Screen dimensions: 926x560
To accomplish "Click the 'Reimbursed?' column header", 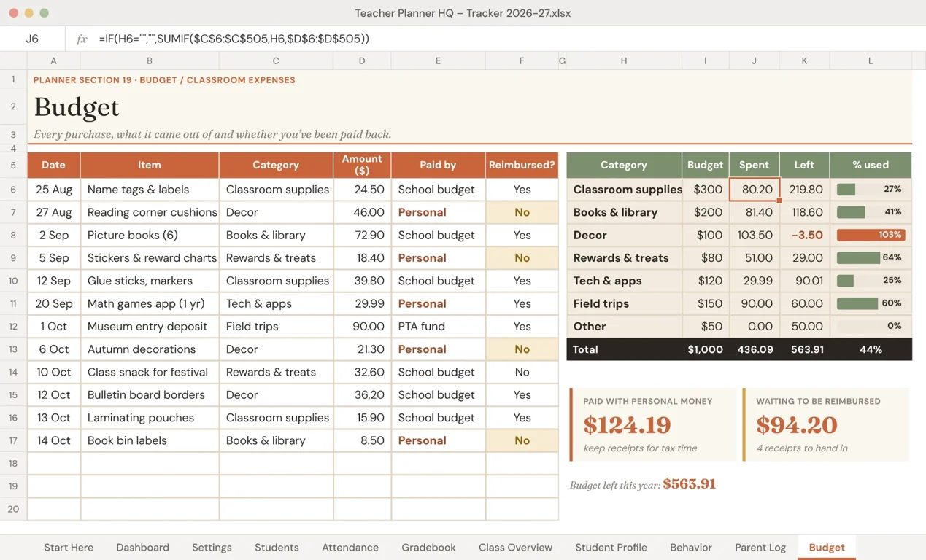I will [x=522, y=165].
